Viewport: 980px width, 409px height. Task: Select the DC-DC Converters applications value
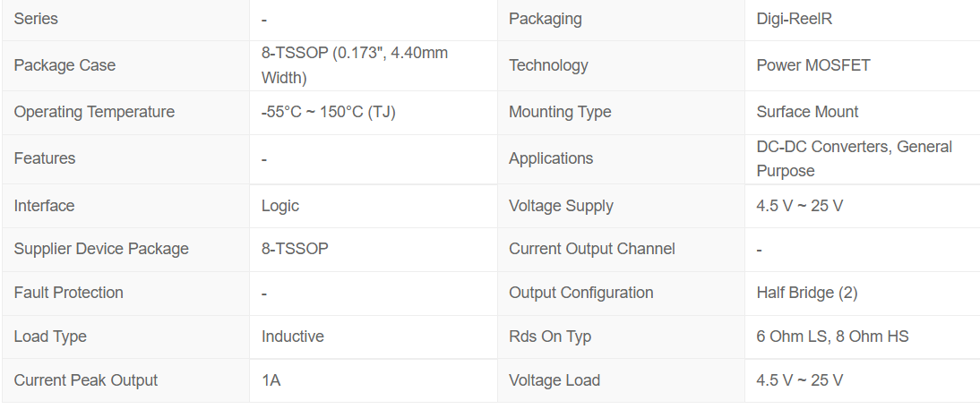coord(855,158)
